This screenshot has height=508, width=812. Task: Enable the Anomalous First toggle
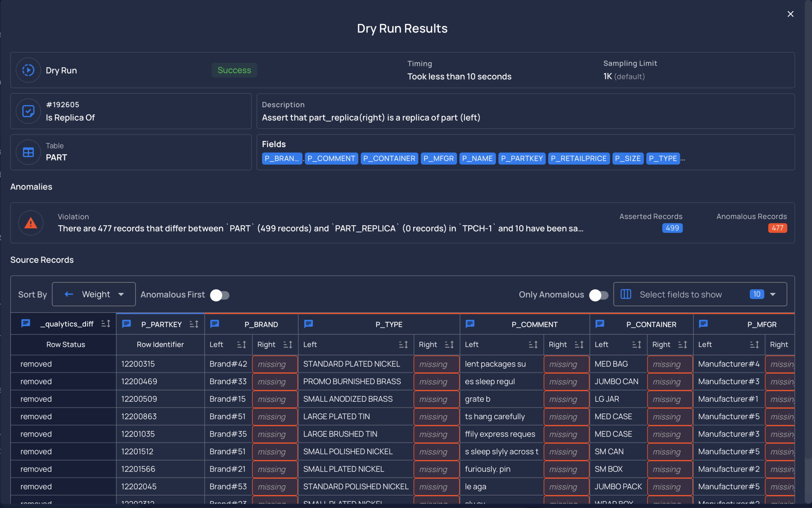click(219, 295)
